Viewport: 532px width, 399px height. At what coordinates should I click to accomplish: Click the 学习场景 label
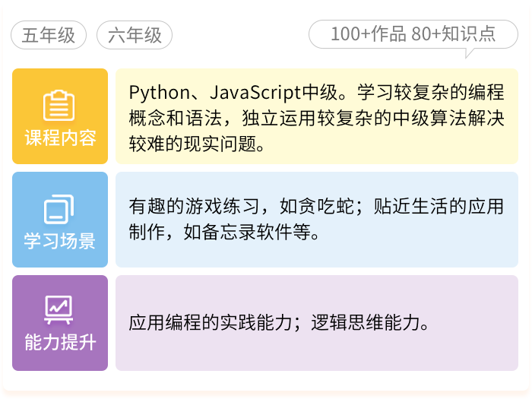pos(59,242)
